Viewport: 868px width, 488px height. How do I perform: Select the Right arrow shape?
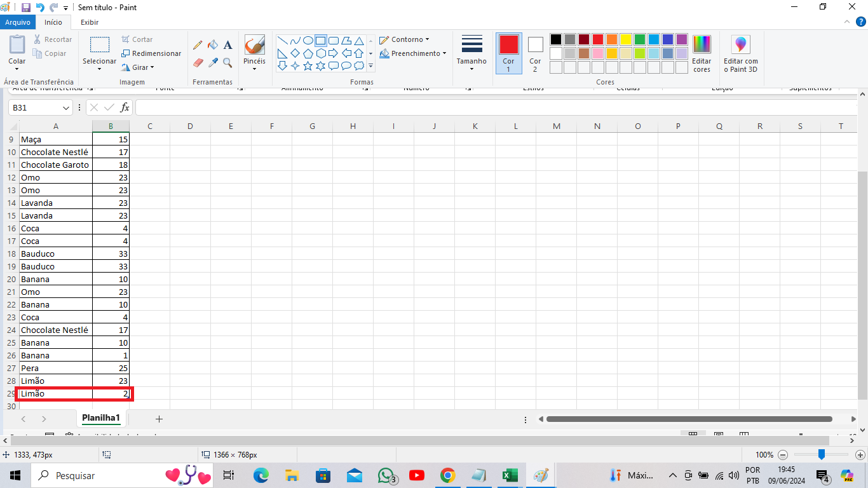[334, 53]
